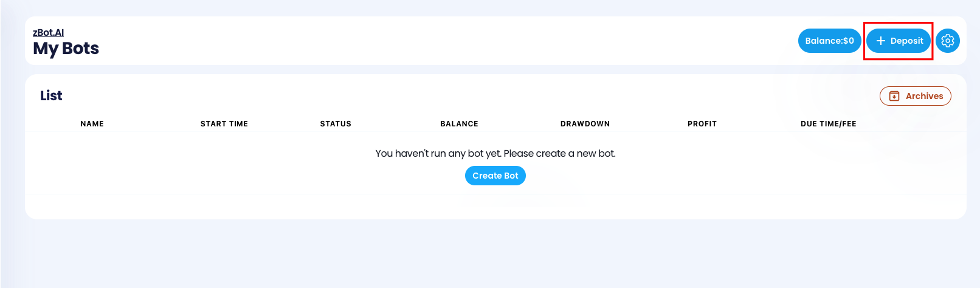
Task: Click the STATUS column header
Action: [x=336, y=124]
